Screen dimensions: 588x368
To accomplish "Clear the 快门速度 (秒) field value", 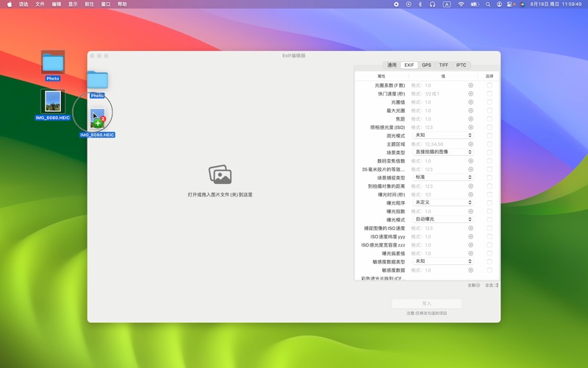I will (471, 94).
